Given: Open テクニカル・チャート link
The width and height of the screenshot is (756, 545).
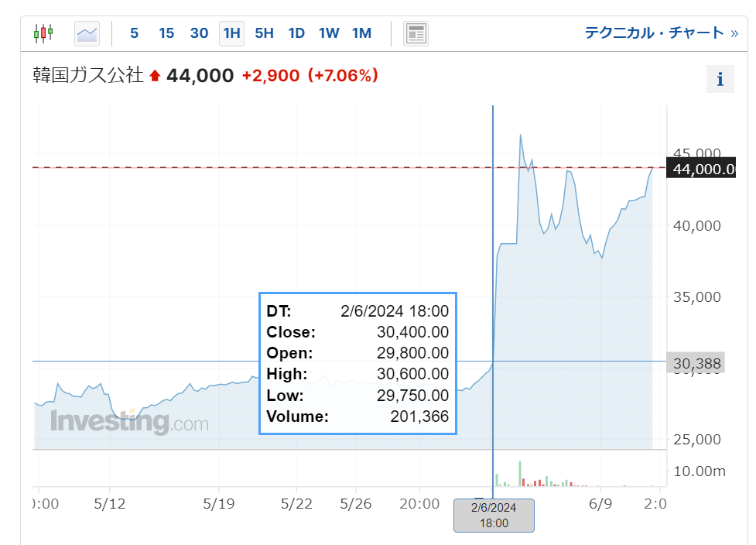Looking at the screenshot, I should (665, 33).
